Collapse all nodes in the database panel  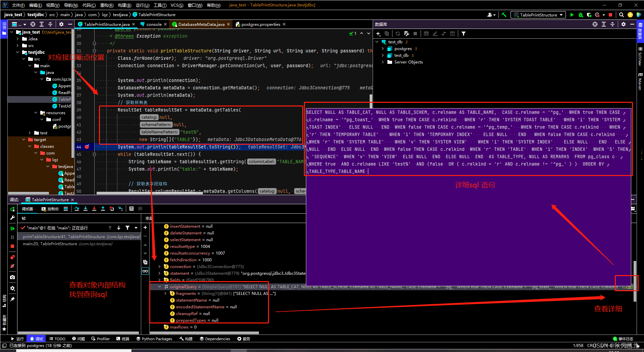pos(612,24)
